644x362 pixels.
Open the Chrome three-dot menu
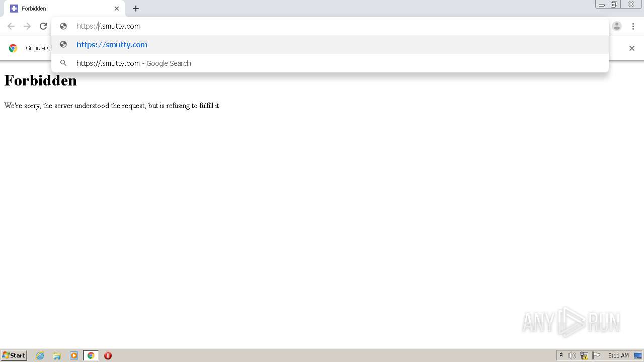click(633, 26)
